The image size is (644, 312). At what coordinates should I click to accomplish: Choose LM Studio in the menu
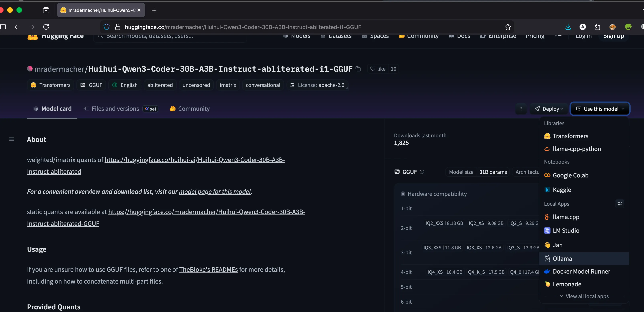point(566,230)
